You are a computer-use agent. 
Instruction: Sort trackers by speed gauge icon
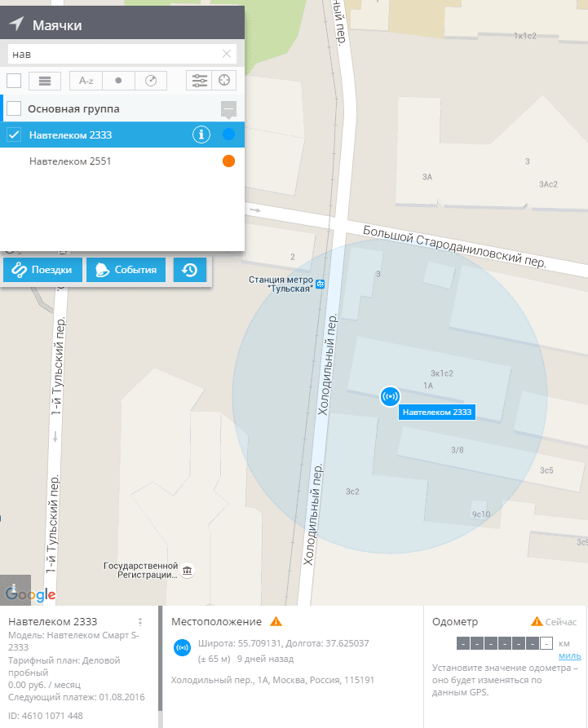click(x=150, y=81)
